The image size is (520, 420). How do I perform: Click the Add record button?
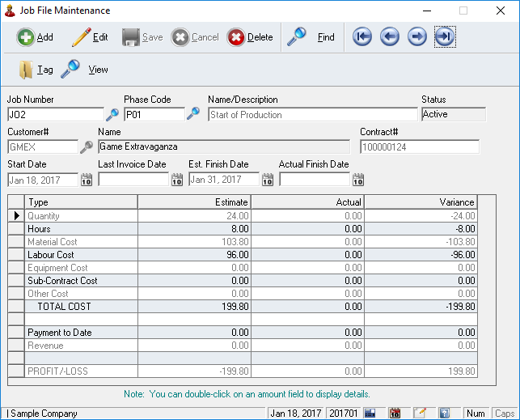click(x=35, y=37)
